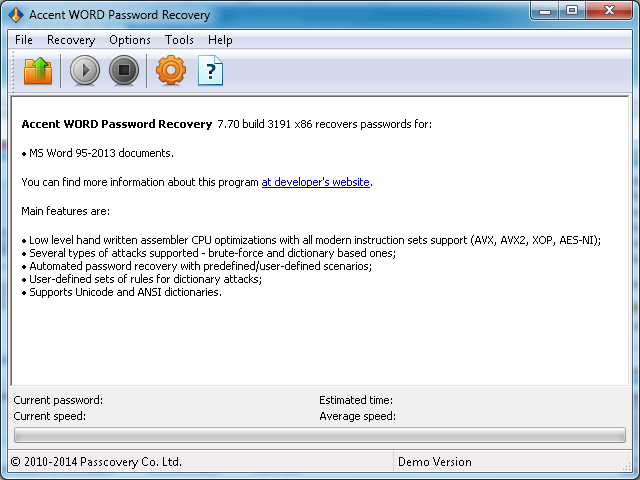This screenshot has height=480, width=640.
Task: Click the 'Average speed:' label
Action: pyautogui.click(x=358, y=416)
